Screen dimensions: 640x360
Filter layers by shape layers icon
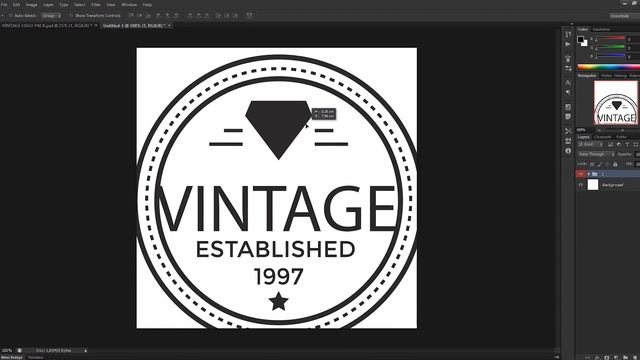coord(636,144)
